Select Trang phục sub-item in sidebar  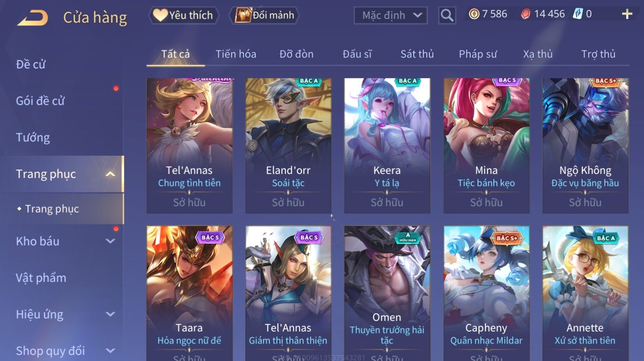click(x=52, y=209)
